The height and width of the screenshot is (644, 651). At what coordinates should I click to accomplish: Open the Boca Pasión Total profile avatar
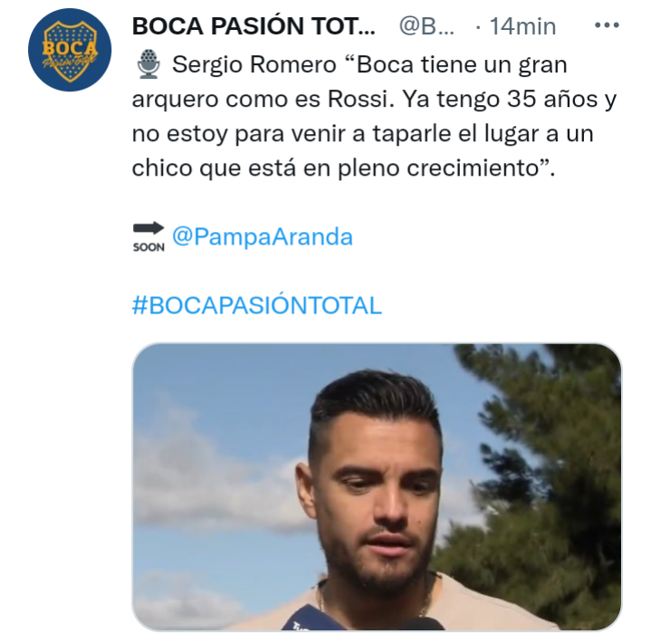[x=70, y=50]
